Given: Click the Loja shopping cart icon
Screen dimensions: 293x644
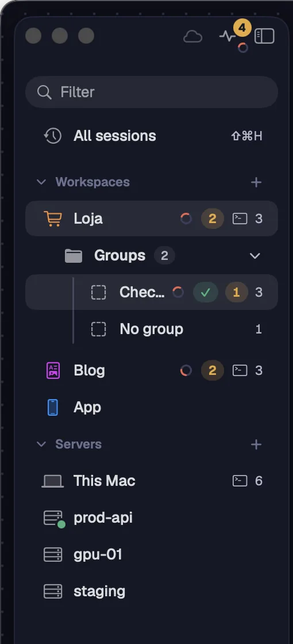Looking at the screenshot, I should click(53, 218).
